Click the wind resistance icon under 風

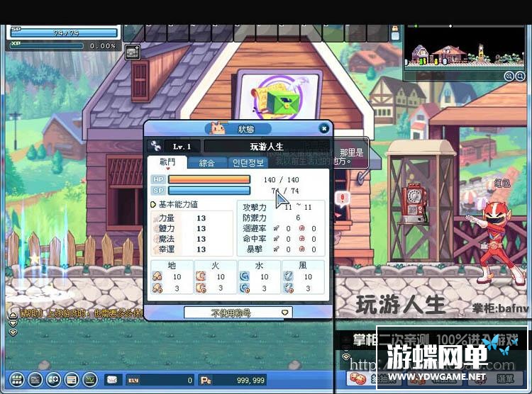(x=289, y=288)
